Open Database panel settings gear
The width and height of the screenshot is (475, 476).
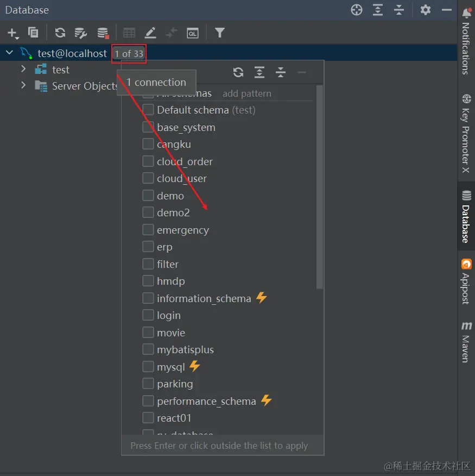(426, 10)
